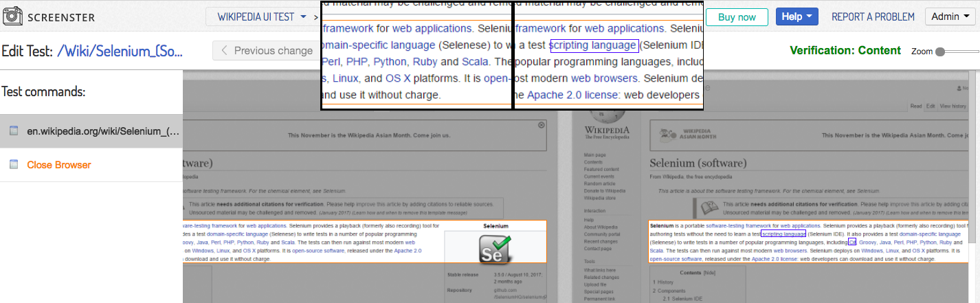The height and width of the screenshot is (303, 980).
Task: Adjust the Zoom slider handle
Action: pyautogui.click(x=940, y=52)
